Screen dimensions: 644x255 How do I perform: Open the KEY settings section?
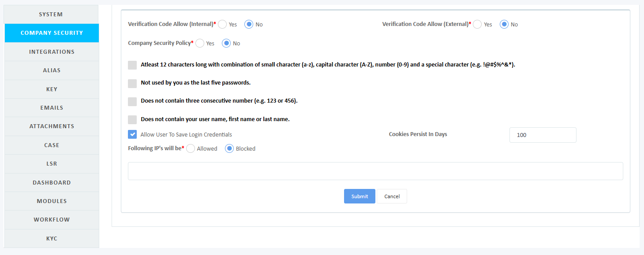[x=52, y=89]
